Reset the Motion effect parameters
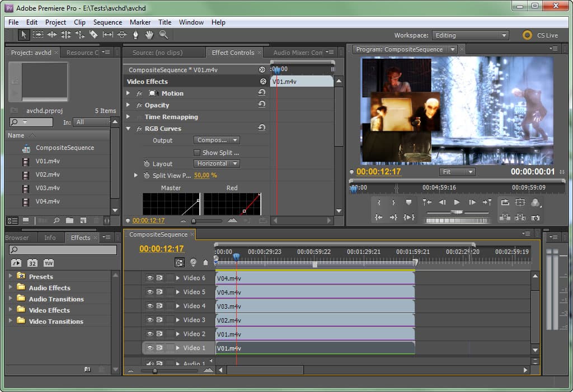The image size is (573, 392). pos(261,93)
